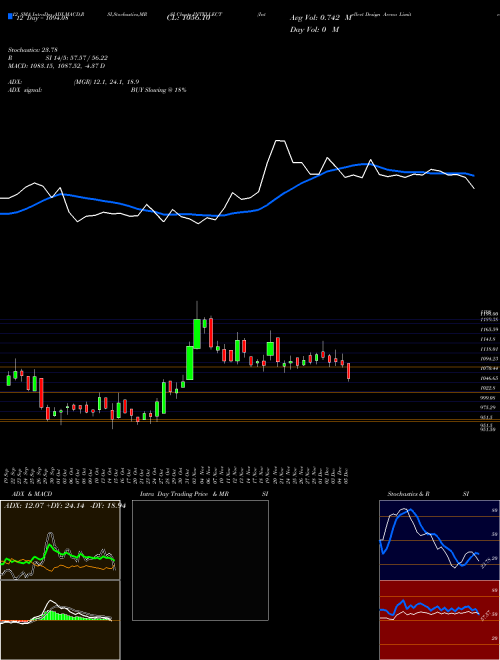Click the "(MGR) 12.1, 24.1, 18.9" ADX values
The width and height of the screenshot is (500, 660).
pos(106,82)
